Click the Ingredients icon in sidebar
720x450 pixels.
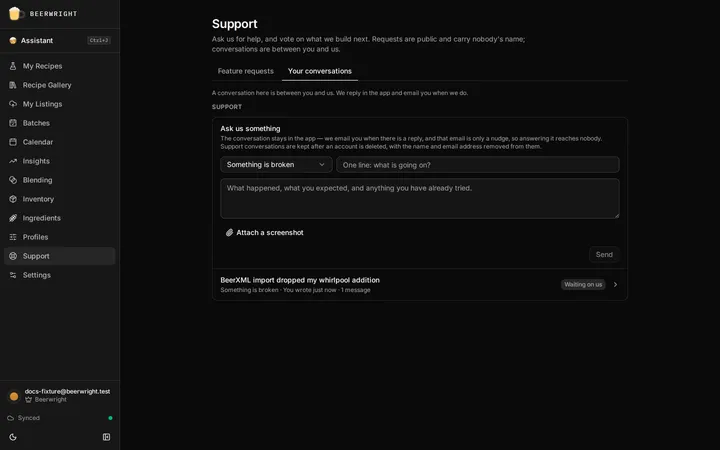[13, 218]
